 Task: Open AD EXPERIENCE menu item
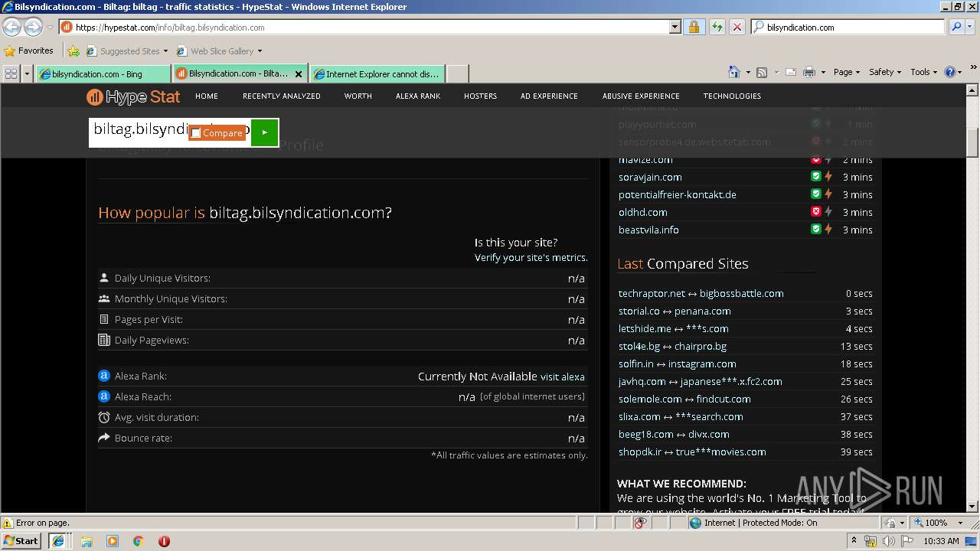tap(549, 96)
